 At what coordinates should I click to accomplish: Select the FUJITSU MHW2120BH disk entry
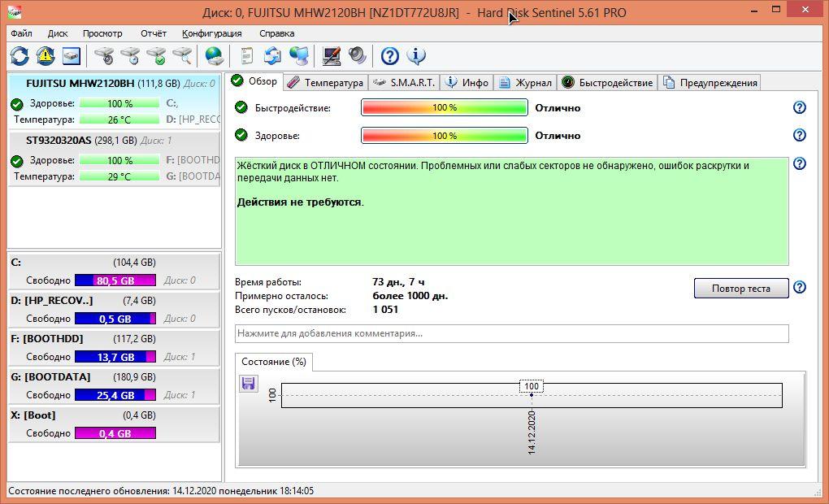point(115,101)
